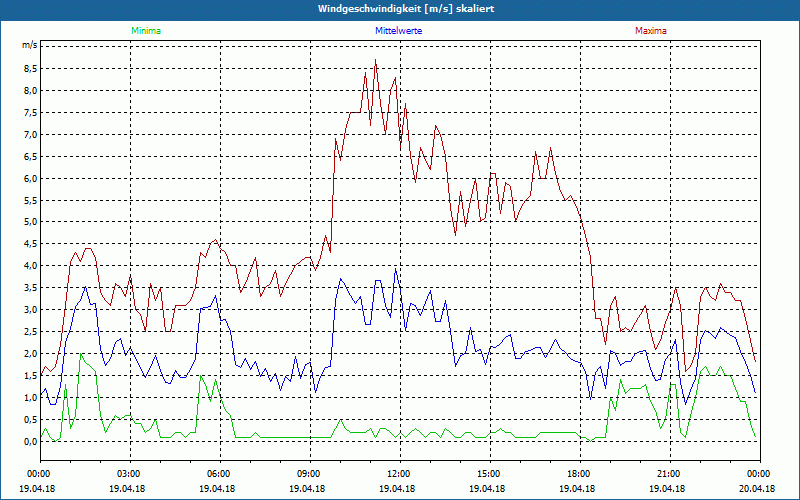Click the 2,5 y-axis value
This screenshot has height=500, width=800.
pos(29,332)
